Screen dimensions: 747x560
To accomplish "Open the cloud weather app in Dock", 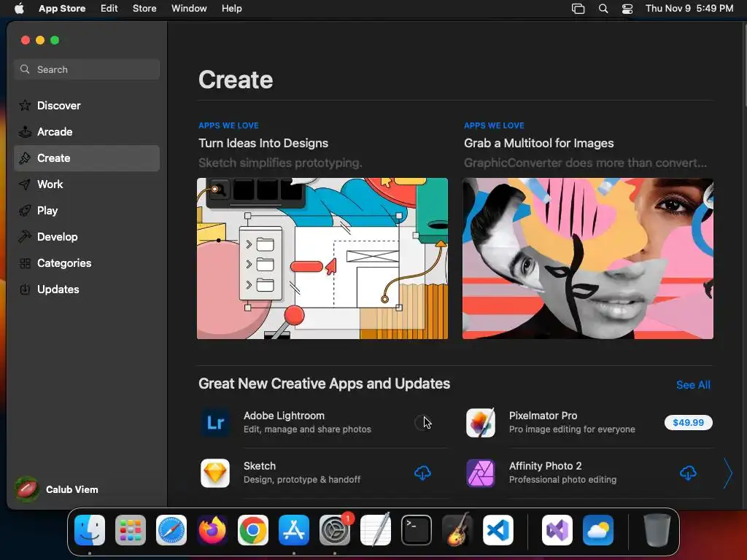I will click(598, 530).
